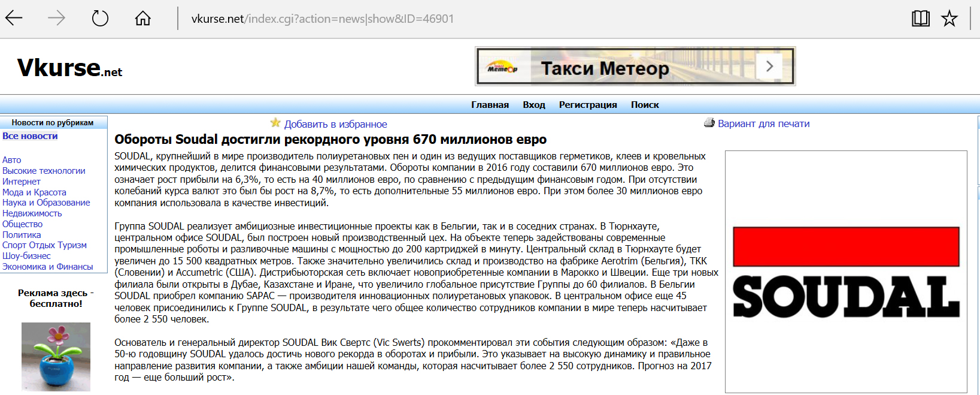This screenshot has height=395, width=980.
Task: Reload the page with the refresh icon
Action: [x=100, y=18]
